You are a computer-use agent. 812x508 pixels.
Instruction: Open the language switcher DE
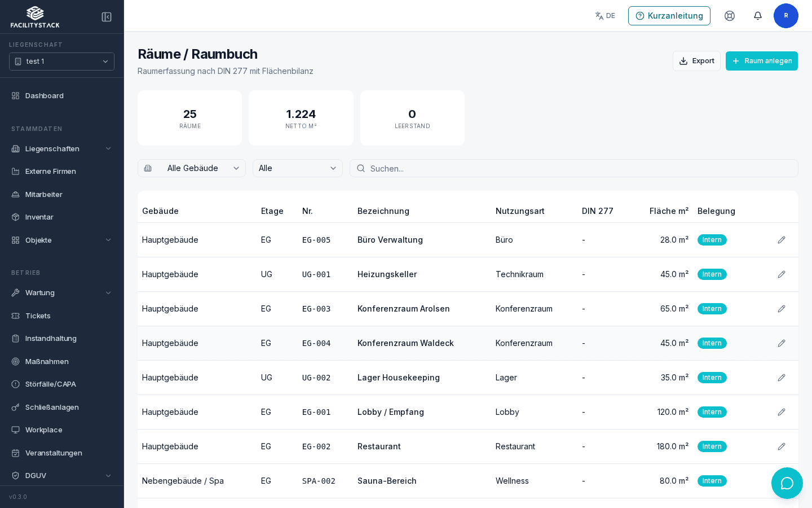coord(605,16)
